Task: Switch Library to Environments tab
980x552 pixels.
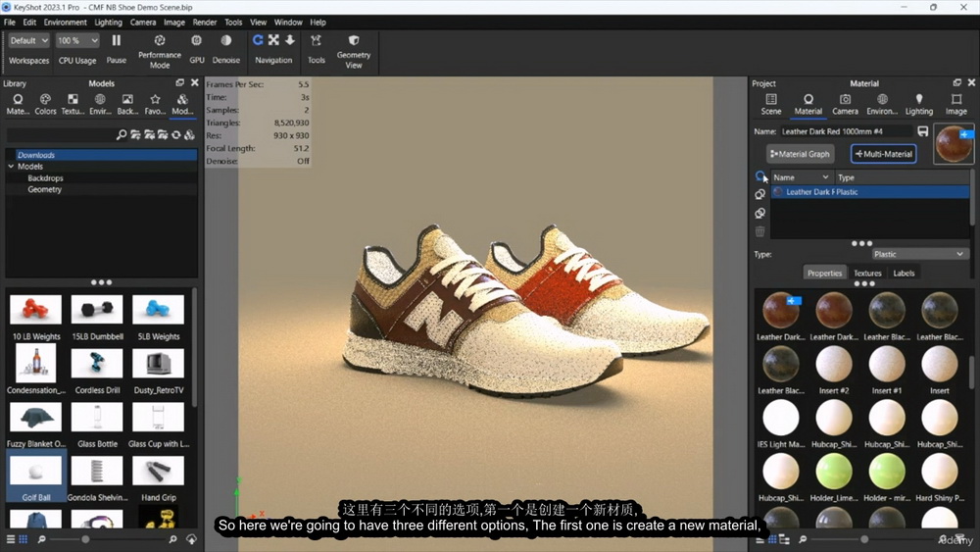Action: click(x=100, y=104)
